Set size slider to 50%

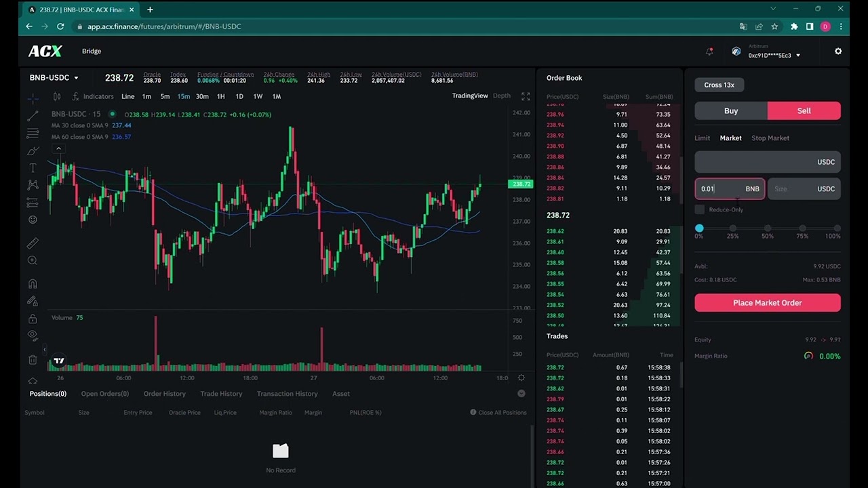768,229
